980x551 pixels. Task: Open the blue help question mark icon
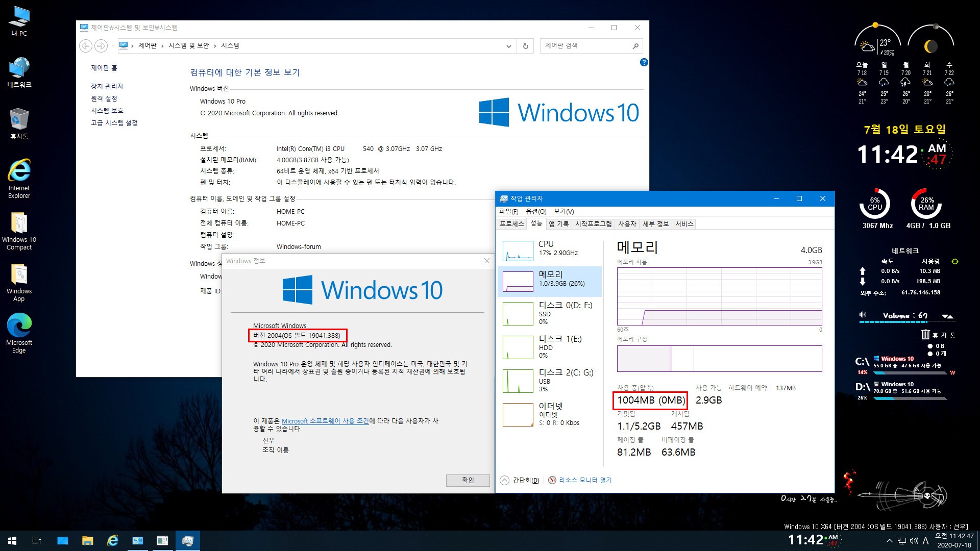click(x=644, y=62)
